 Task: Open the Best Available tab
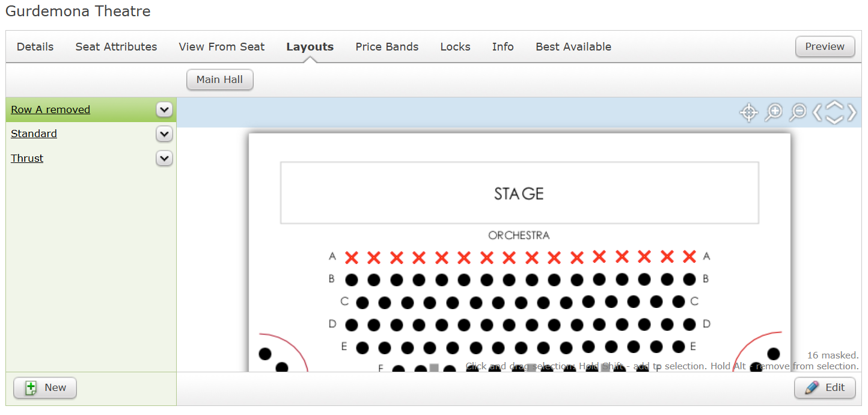573,47
